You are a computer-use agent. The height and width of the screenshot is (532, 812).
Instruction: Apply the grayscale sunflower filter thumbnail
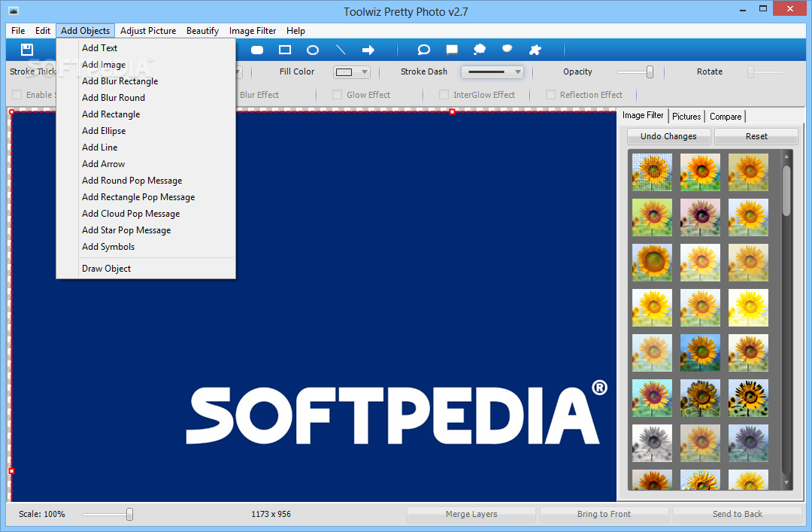coord(652,443)
